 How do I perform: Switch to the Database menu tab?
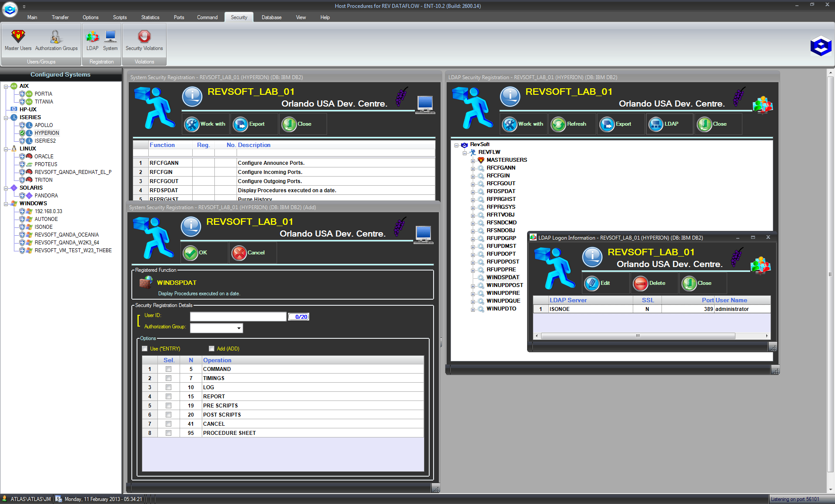[x=271, y=17]
